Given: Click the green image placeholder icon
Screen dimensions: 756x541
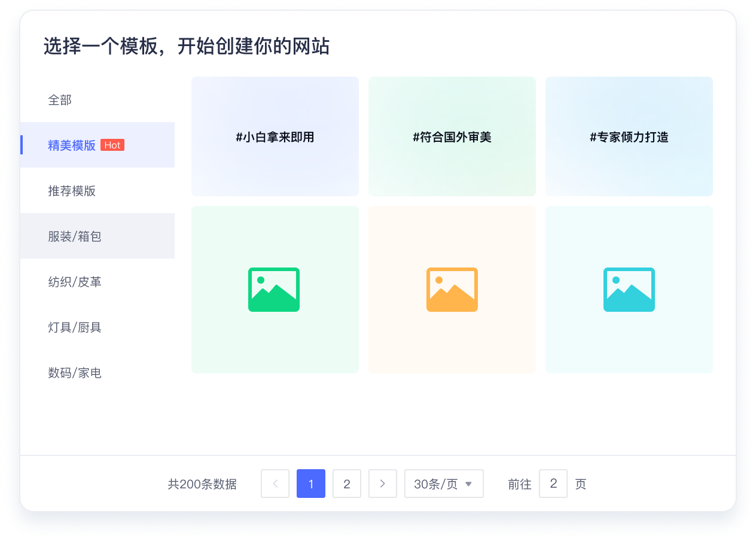Looking at the screenshot, I should (274, 290).
